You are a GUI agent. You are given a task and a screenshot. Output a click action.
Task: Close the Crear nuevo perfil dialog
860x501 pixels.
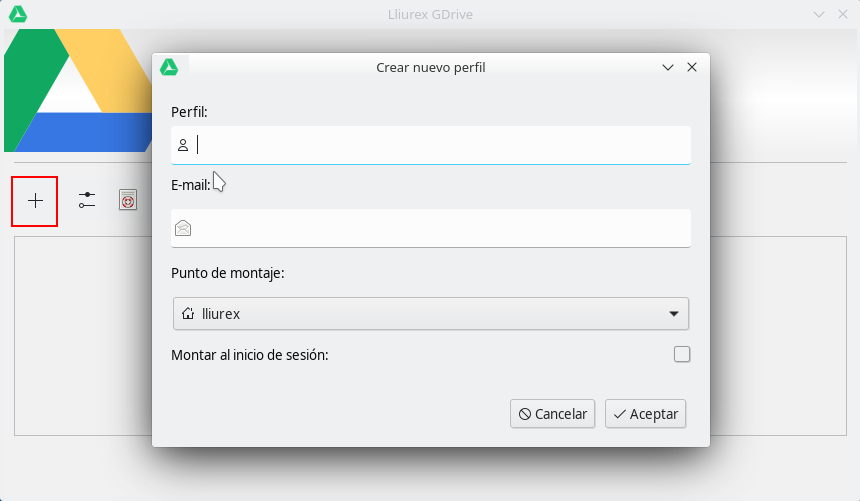[x=692, y=67]
